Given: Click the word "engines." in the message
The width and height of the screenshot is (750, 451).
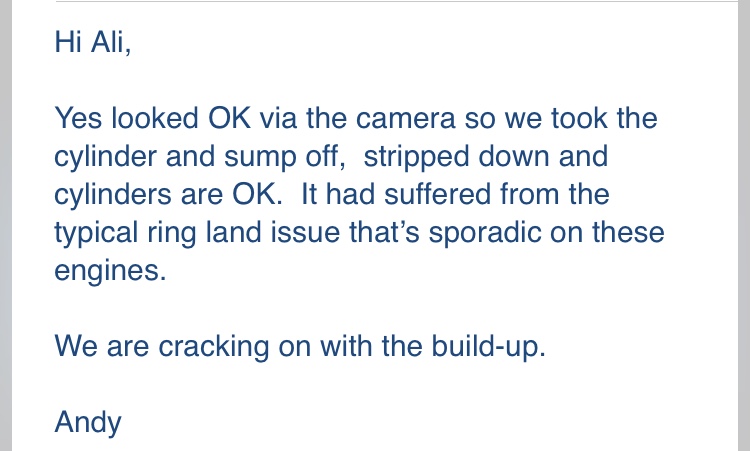Looking at the screenshot, I should pos(110,270).
